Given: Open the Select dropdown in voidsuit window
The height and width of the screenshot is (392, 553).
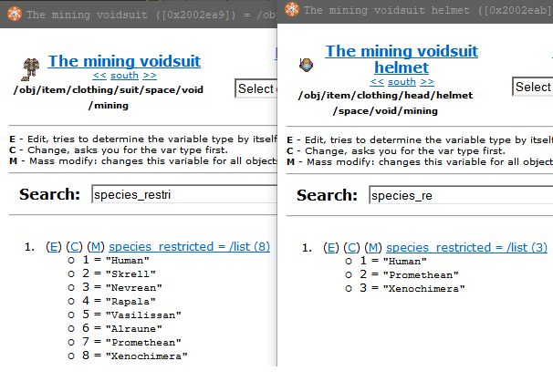Looking at the screenshot, I should tap(256, 88).
